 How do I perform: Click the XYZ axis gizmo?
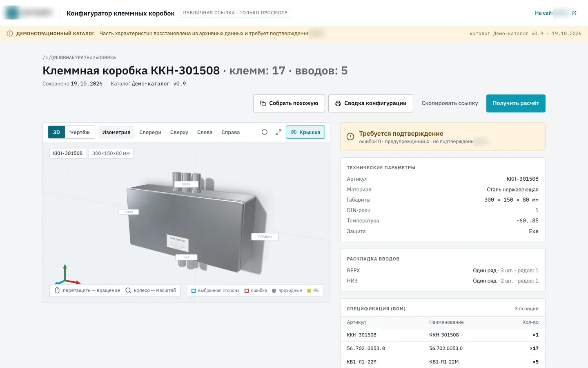click(67, 274)
